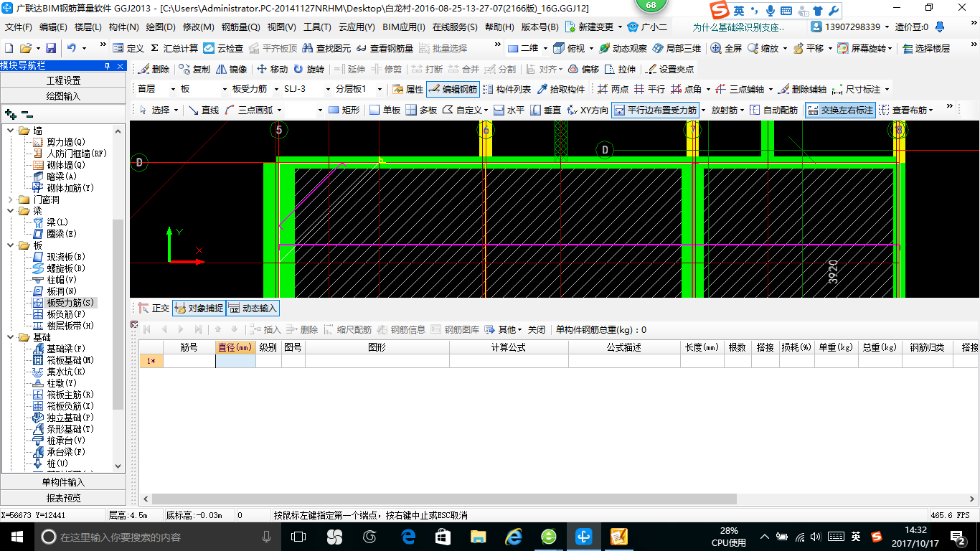This screenshot has width=980, height=551.
Task: Open 查看钢筋量 view rebar quantity
Action: tap(385, 48)
